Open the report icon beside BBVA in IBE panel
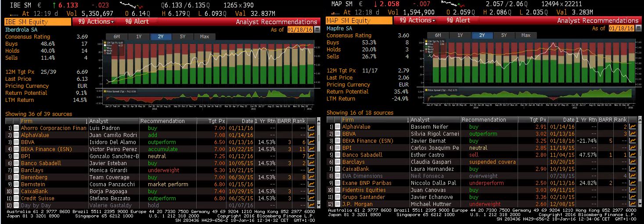 pos(17,142)
